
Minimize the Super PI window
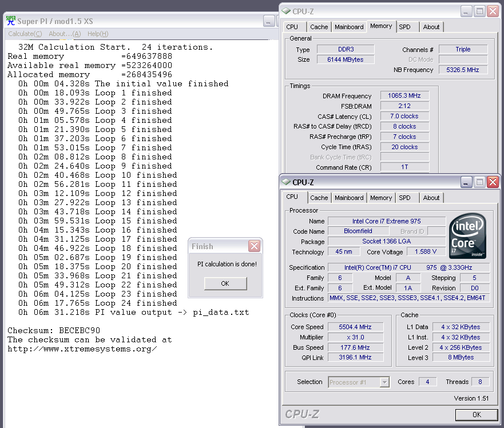coord(268,21)
